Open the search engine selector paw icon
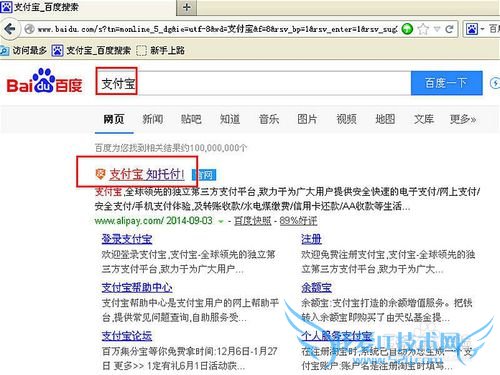 click(472, 29)
